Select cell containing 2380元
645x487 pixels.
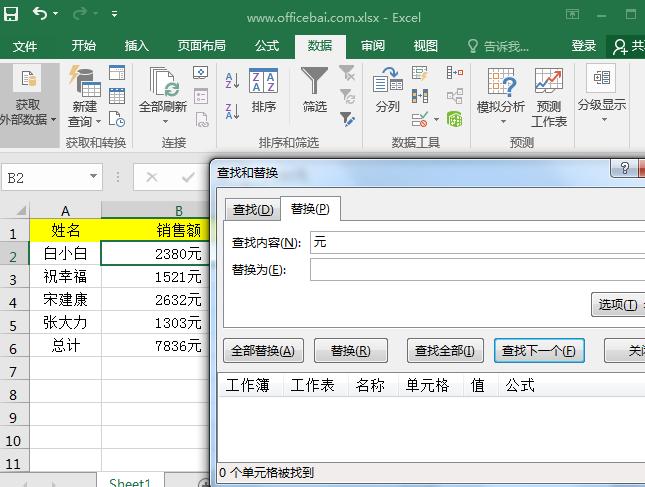coord(155,253)
